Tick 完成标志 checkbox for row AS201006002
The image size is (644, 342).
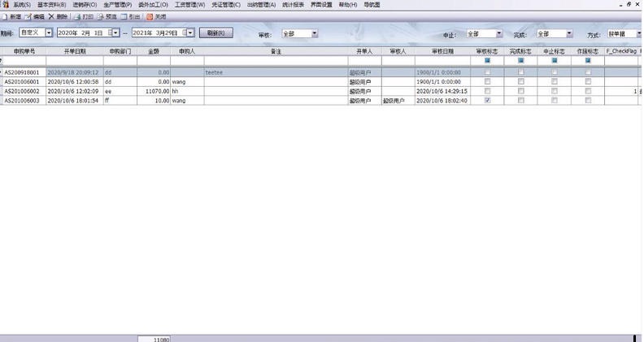click(520, 91)
